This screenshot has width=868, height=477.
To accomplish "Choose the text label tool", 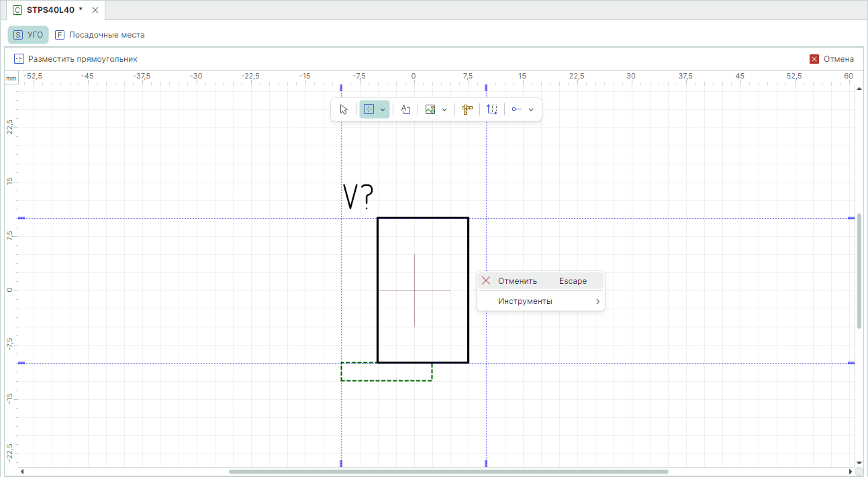I will [x=405, y=109].
